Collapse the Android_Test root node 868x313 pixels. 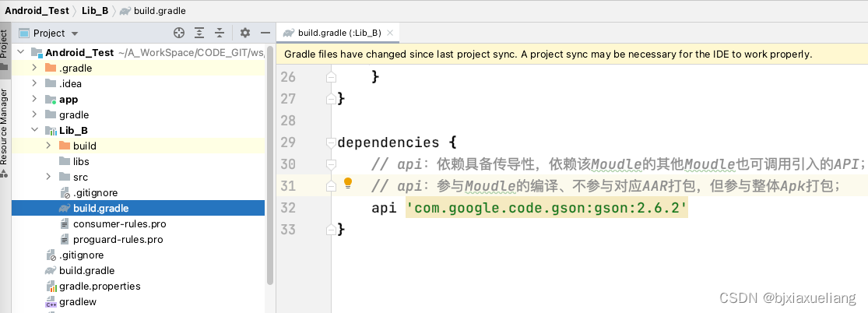point(21,53)
